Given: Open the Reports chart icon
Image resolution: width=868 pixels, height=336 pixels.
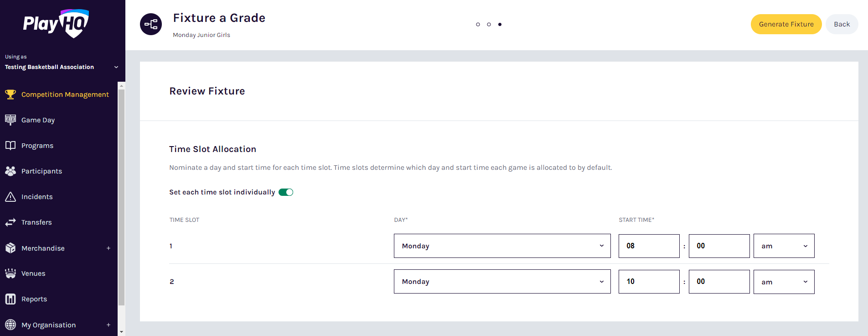Looking at the screenshot, I should [10, 299].
